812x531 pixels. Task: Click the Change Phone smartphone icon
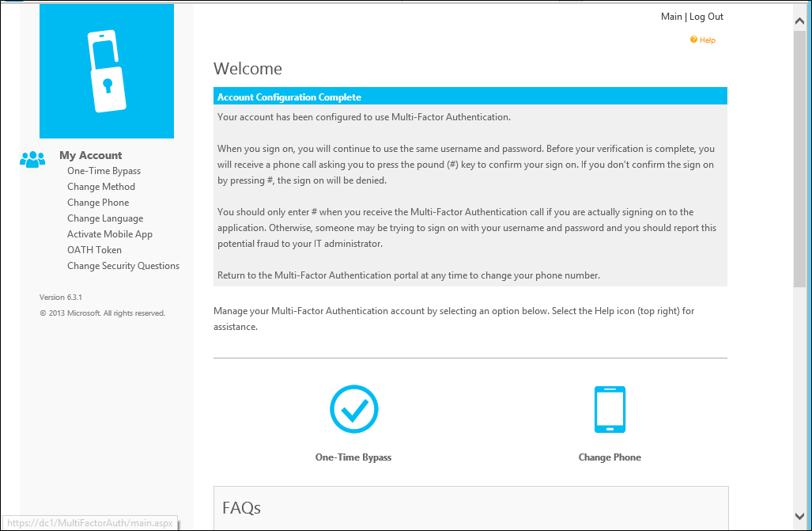(610, 409)
